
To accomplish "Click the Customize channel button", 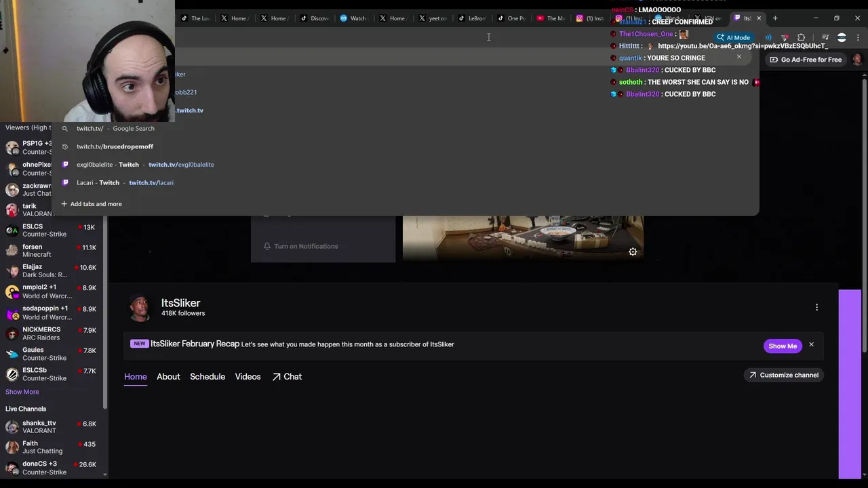I will click(784, 375).
